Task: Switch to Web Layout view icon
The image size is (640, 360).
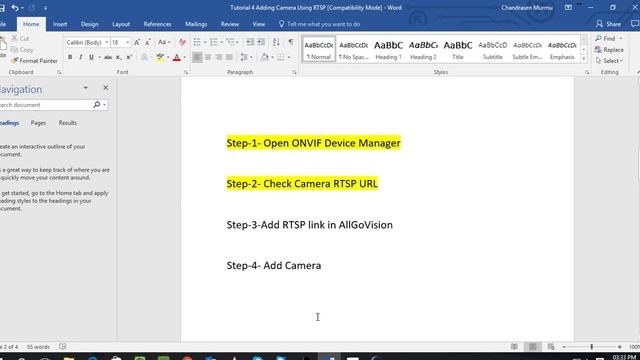Action: [551, 347]
